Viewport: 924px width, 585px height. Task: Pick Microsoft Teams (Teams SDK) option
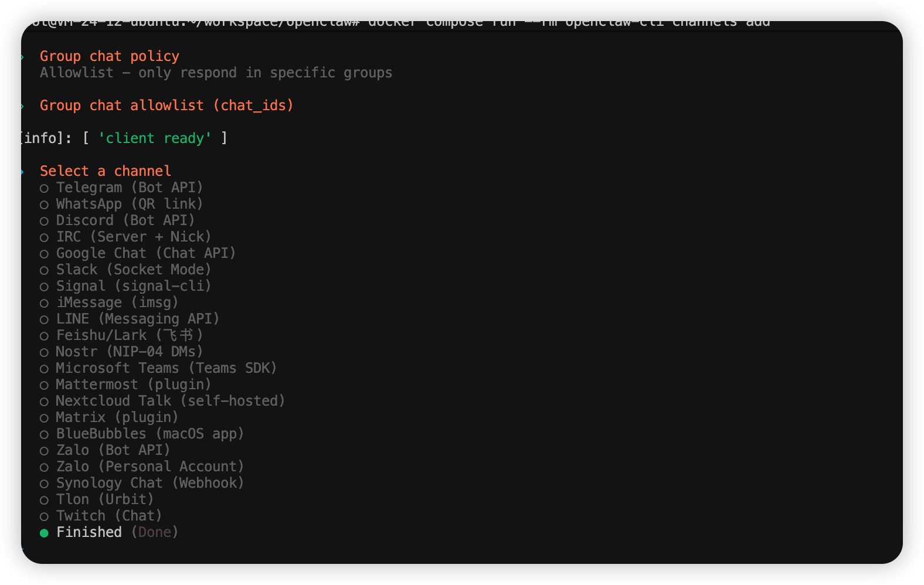[166, 368]
